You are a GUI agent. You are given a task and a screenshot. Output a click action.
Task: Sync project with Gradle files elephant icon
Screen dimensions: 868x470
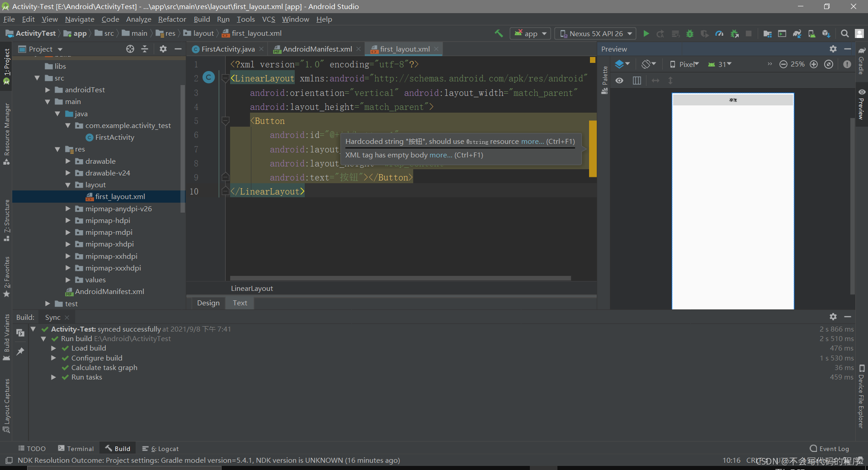click(797, 33)
